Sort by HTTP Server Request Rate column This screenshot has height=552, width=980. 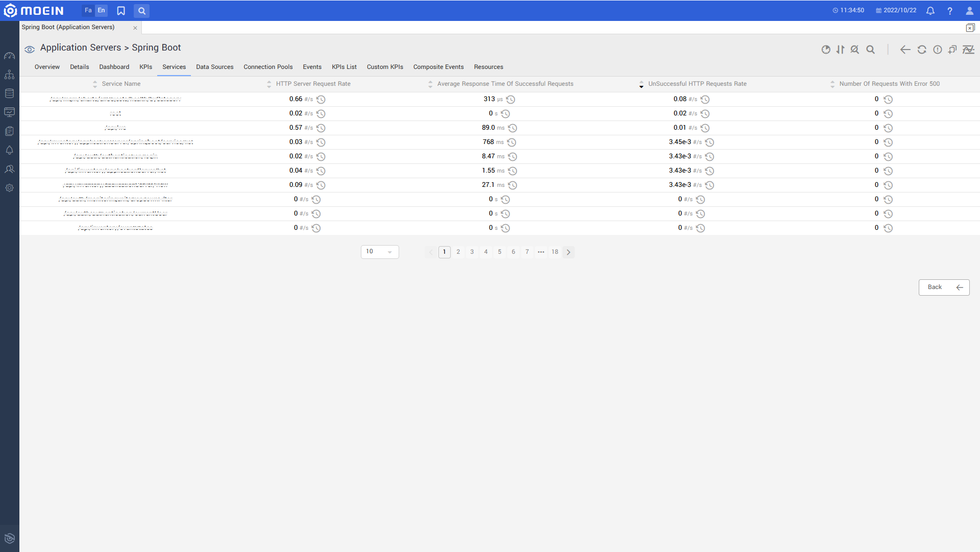(x=269, y=84)
